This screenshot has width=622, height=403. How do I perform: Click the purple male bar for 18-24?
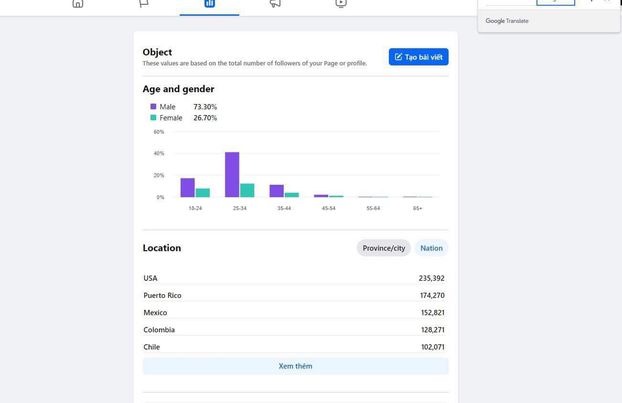point(187,188)
